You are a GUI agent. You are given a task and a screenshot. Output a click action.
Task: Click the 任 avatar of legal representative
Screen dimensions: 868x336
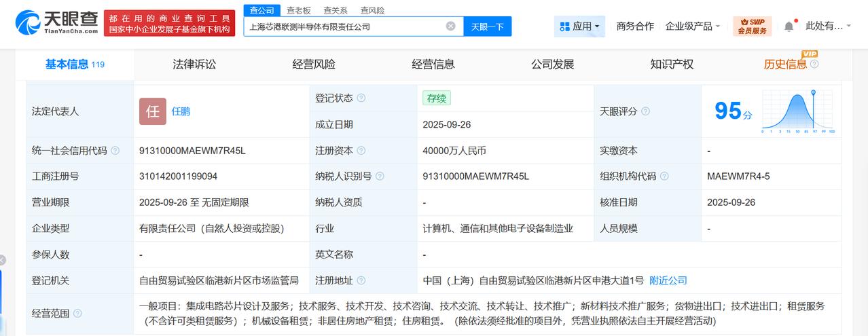click(153, 111)
